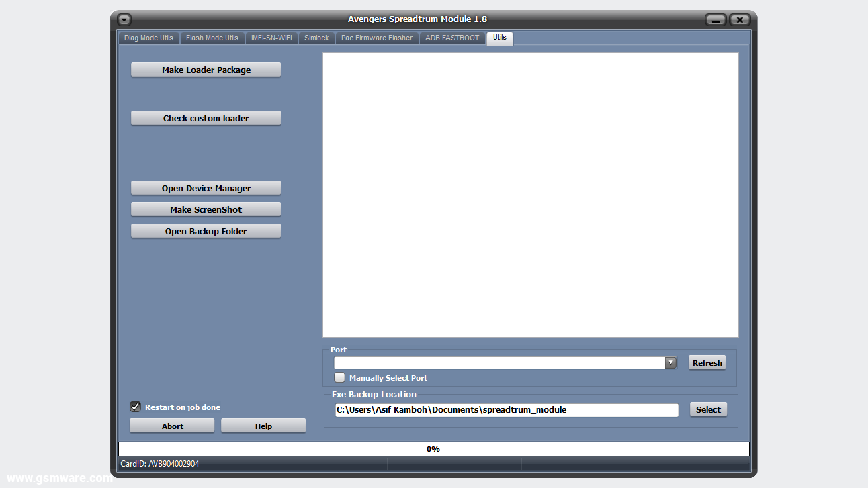The image size is (868, 488).
Task: Click the Abort button
Action: [172, 425]
